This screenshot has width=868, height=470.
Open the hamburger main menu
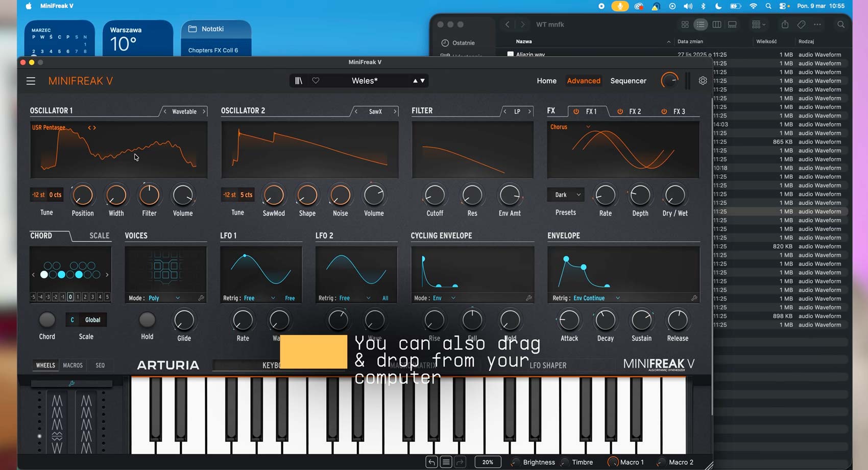(31, 81)
